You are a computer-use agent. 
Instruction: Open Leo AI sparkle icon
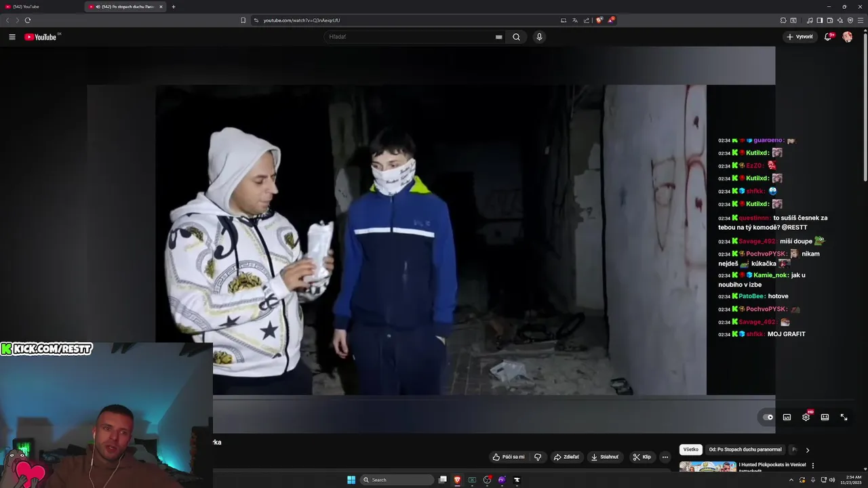(840, 20)
